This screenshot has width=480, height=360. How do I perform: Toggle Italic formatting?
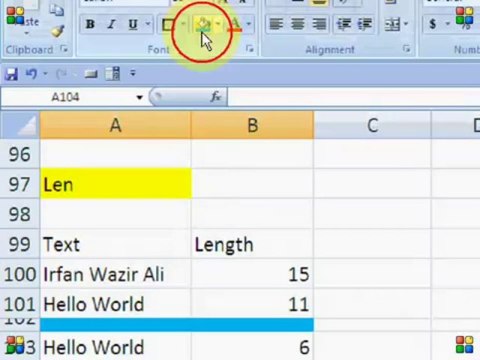(x=111, y=24)
